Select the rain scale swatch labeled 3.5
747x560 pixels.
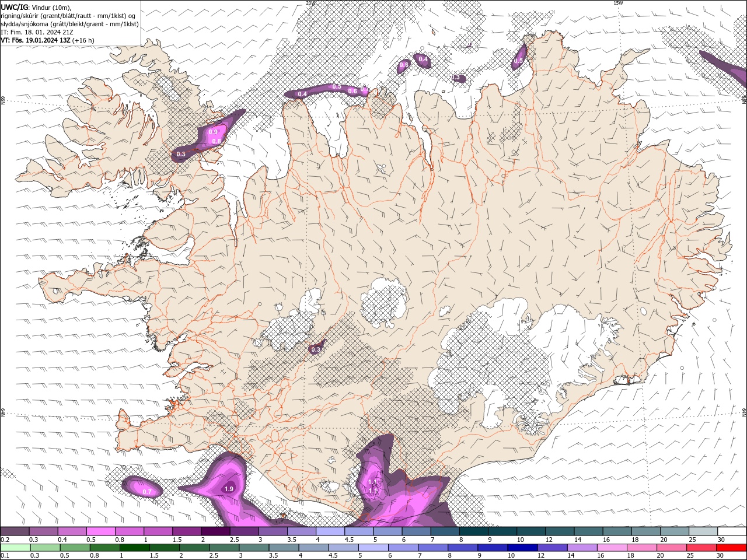pos(284,548)
